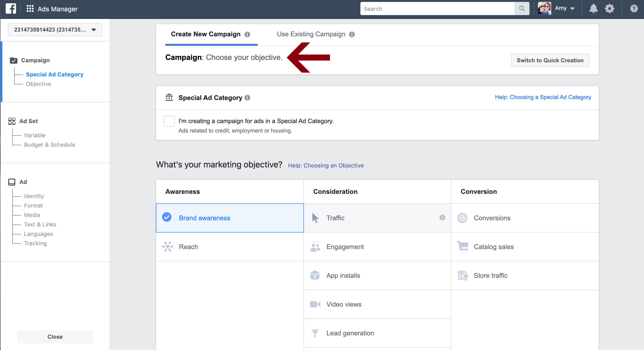Click the Lead generation funnel icon

tap(315, 333)
